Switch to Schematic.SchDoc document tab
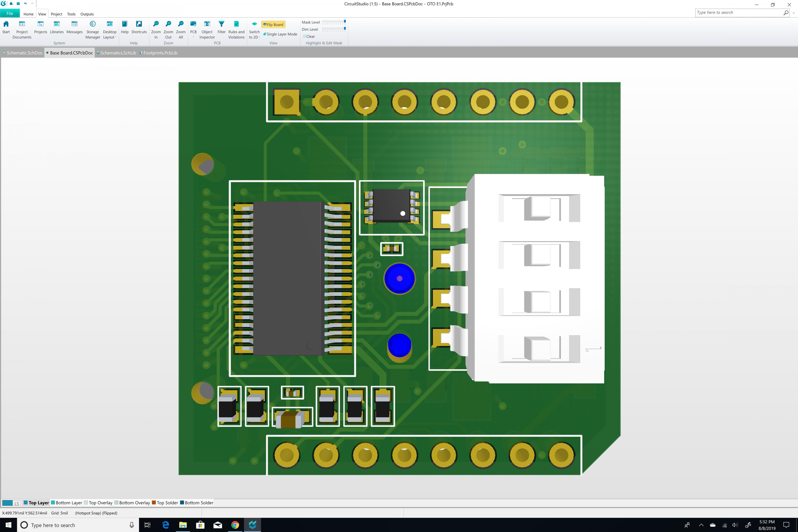 point(22,53)
